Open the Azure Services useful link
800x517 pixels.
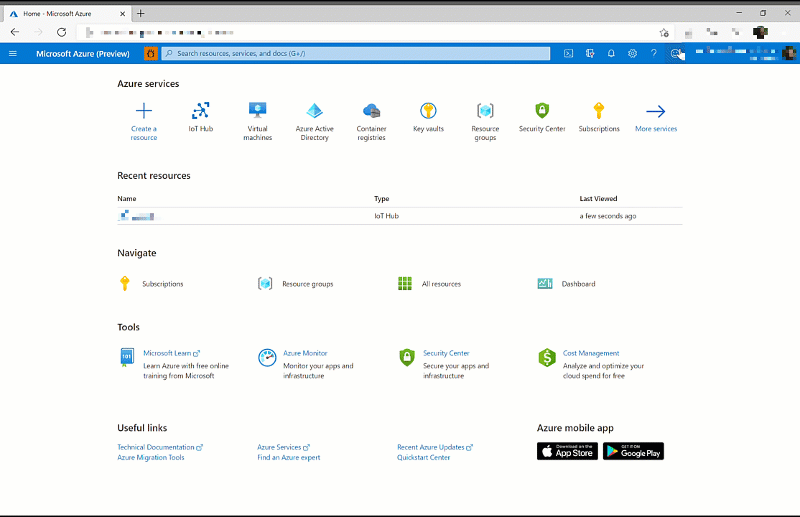click(x=283, y=447)
